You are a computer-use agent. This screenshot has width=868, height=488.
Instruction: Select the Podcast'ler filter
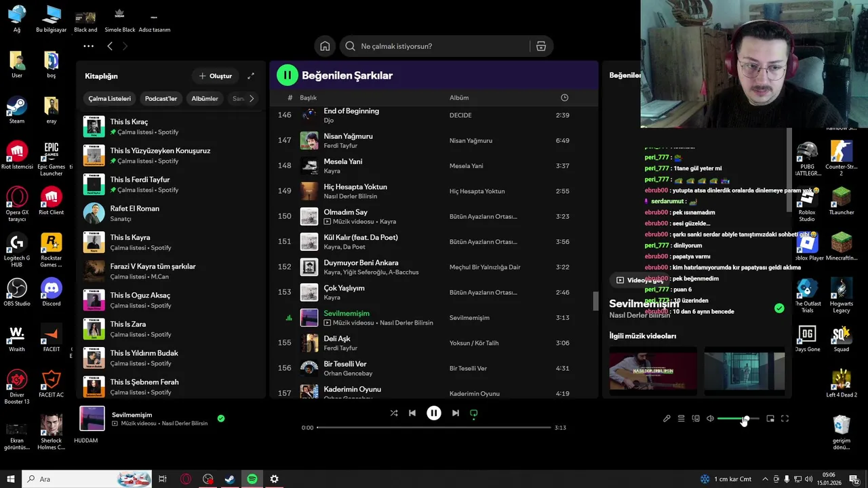[x=161, y=98]
